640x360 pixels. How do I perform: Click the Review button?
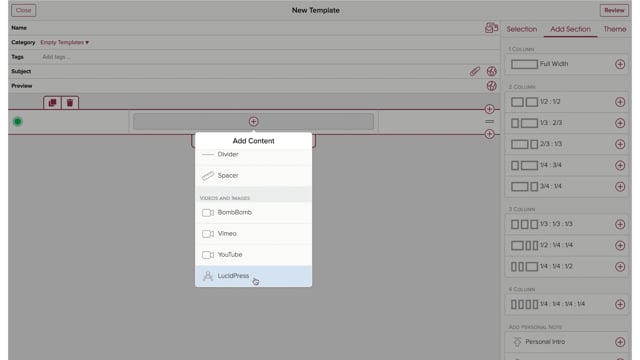click(614, 10)
